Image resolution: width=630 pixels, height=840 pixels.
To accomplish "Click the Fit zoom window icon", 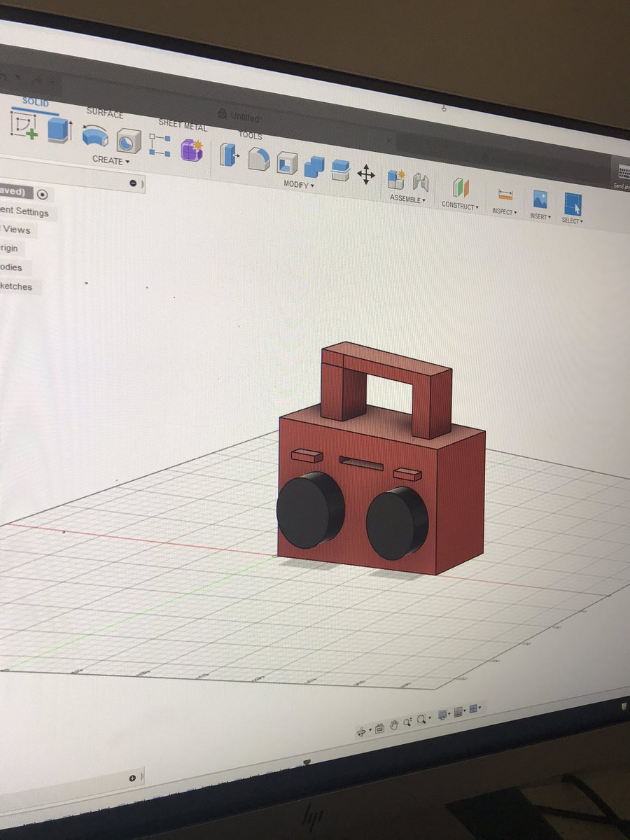I will pyautogui.click(x=421, y=719).
